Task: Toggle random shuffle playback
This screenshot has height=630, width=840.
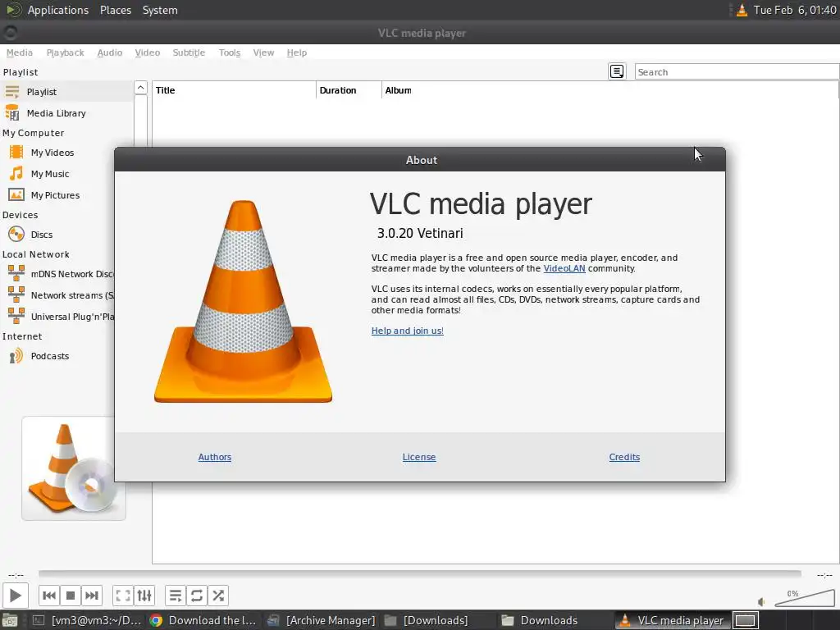Action: coord(218,596)
